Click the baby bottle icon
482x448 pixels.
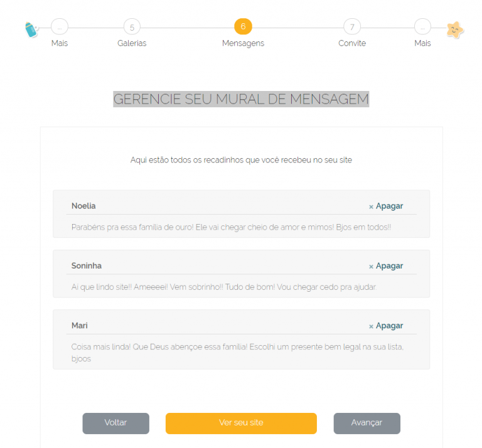point(31,29)
